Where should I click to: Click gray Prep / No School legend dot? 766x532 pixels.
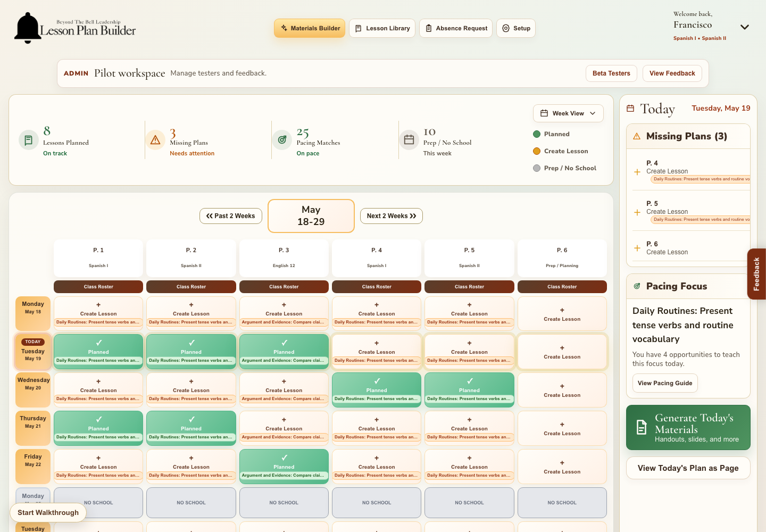pyautogui.click(x=537, y=168)
